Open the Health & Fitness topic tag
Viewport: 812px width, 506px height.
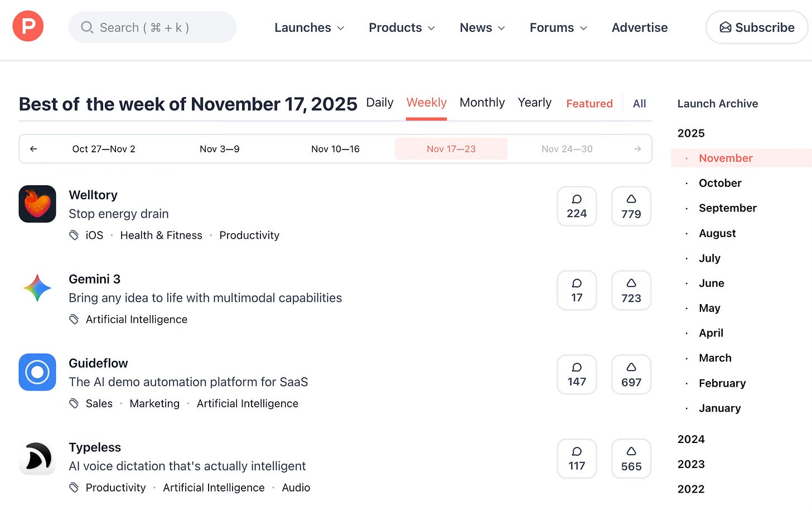pos(161,235)
